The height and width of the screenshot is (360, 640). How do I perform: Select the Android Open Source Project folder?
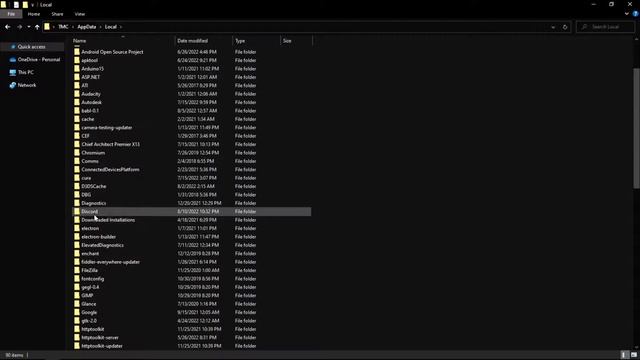pyautogui.click(x=112, y=52)
